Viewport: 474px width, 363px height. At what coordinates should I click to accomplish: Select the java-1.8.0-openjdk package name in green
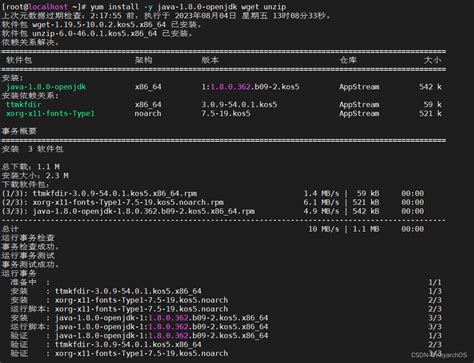tap(46, 87)
